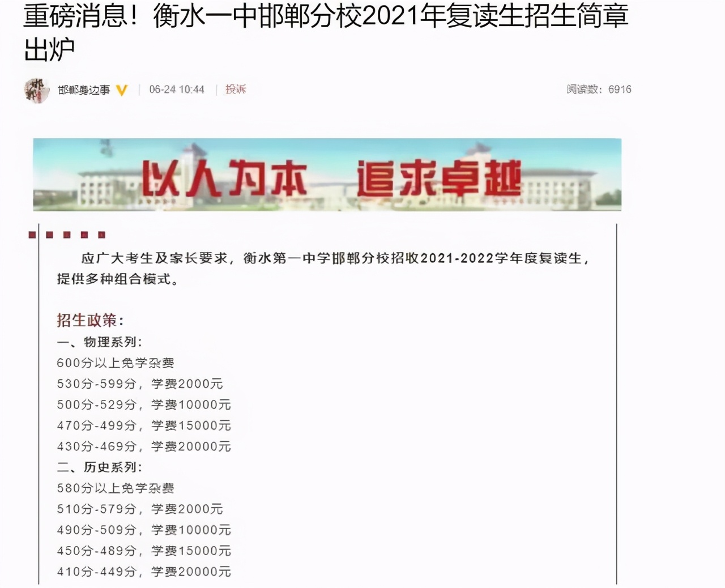
Task: Click the red square decorative icons row
Action: click(66, 233)
